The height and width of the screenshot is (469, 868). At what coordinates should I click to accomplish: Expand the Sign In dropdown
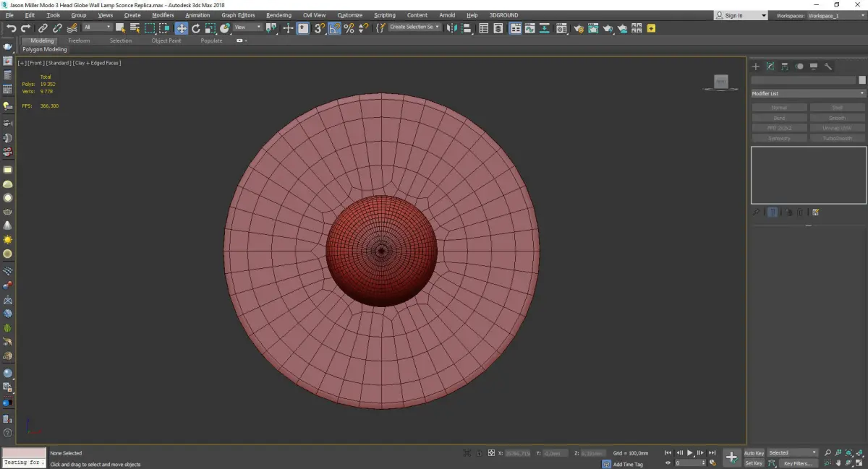(763, 15)
